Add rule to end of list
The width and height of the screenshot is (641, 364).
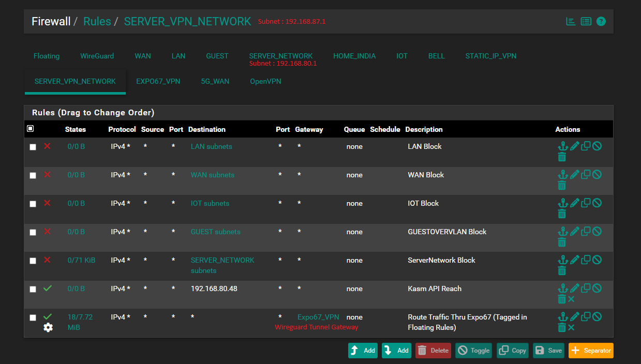coord(396,350)
